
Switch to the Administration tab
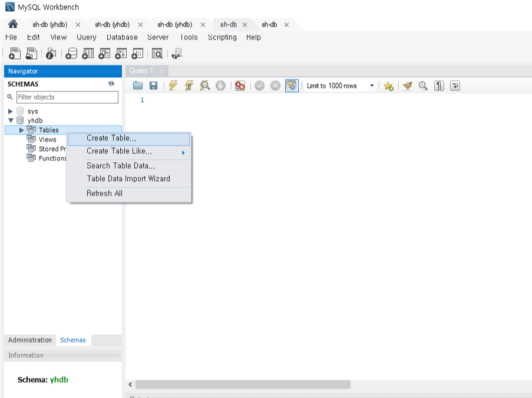click(x=30, y=340)
